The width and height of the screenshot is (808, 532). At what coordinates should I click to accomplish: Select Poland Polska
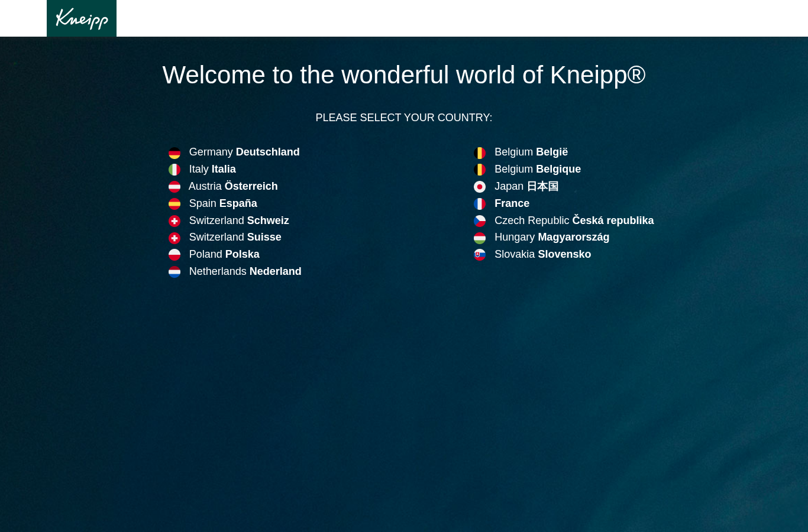[x=224, y=254]
